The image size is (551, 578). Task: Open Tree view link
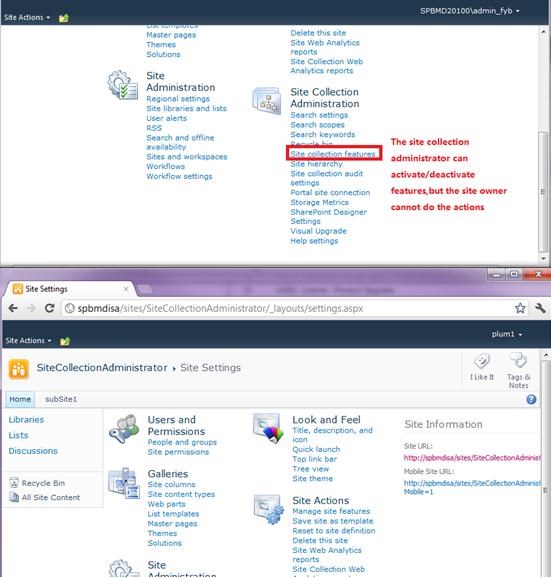click(x=310, y=469)
